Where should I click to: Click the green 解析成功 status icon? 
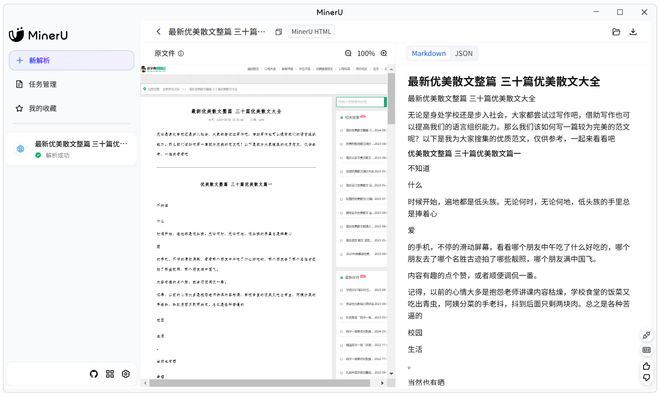(x=38, y=155)
